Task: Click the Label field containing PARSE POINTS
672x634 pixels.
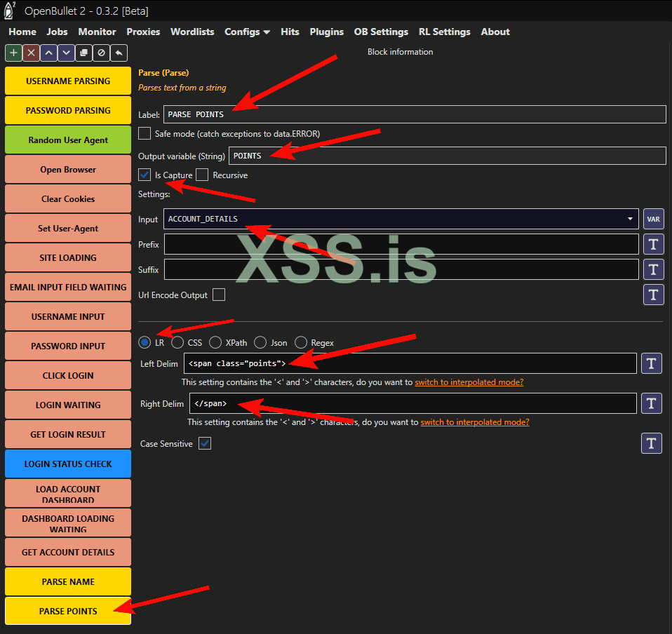Action: coord(415,114)
